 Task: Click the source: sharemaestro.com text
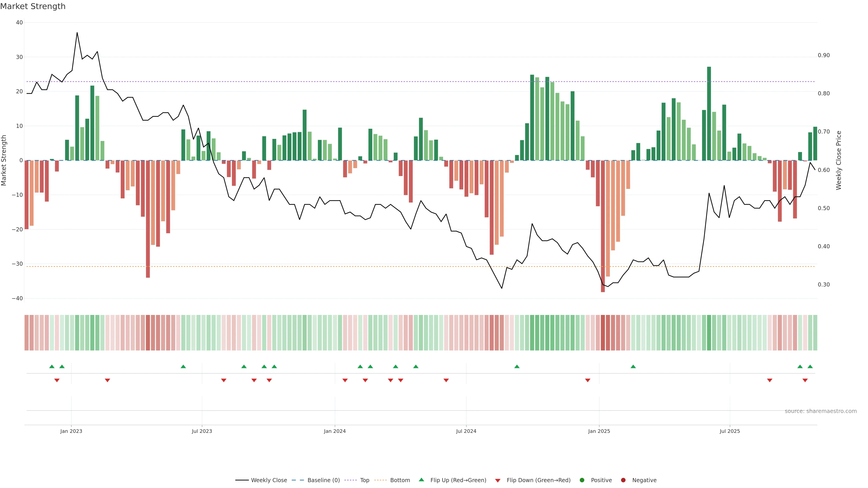[x=821, y=411]
